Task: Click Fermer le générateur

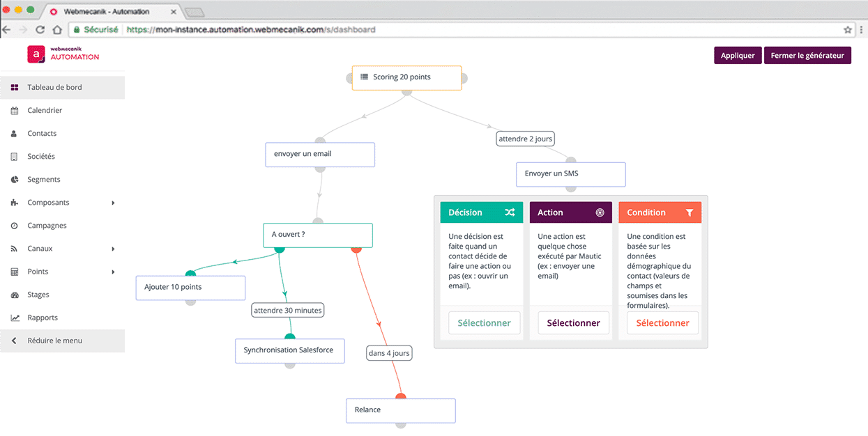Action: pos(807,55)
